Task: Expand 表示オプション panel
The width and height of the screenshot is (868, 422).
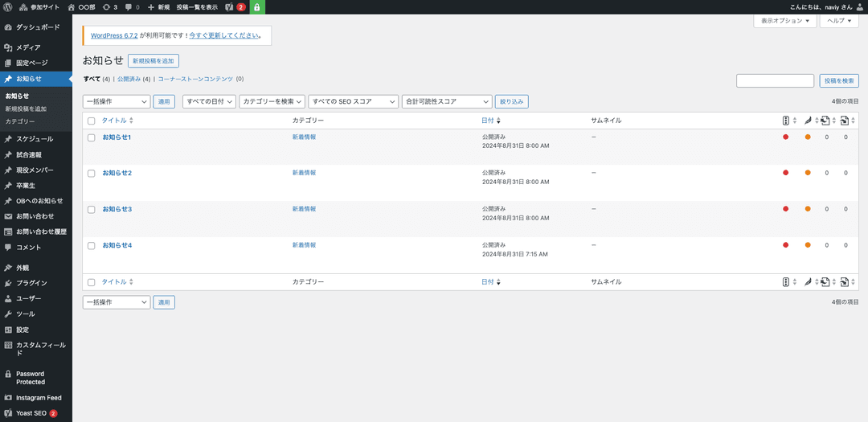Action: (x=785, y=20)
